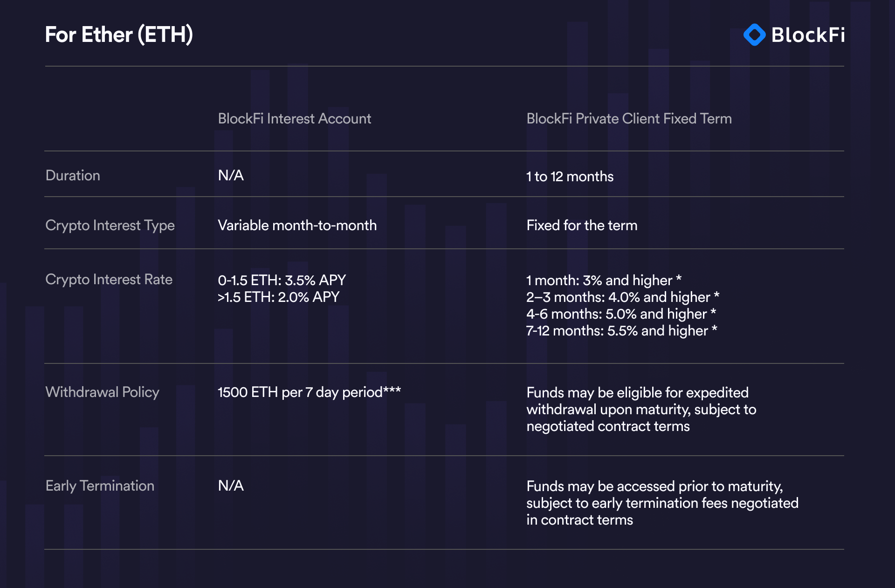The width and height of the screenshot is (895, 588).
Task: Click the >1.5 ETH: 2.0% APY rate
Action: 278,297
